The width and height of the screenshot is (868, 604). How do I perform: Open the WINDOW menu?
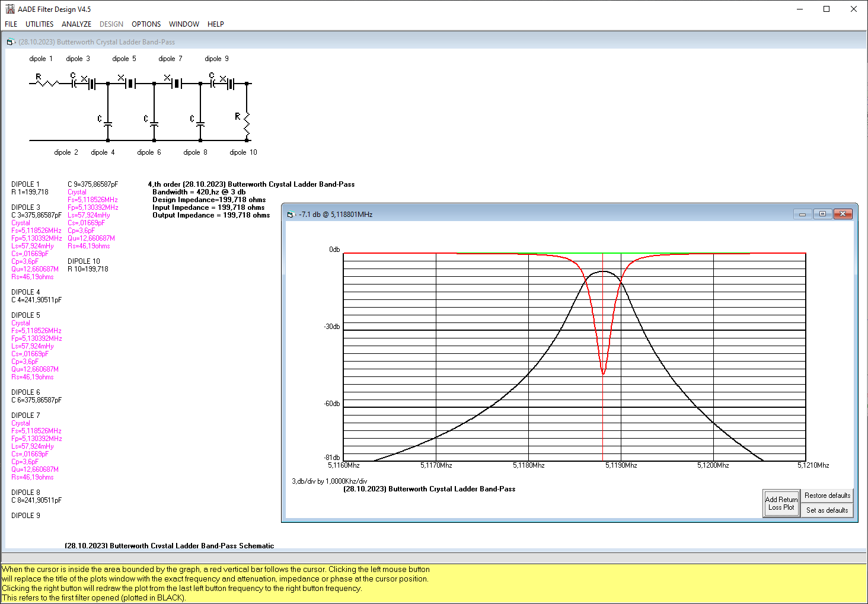184,24
